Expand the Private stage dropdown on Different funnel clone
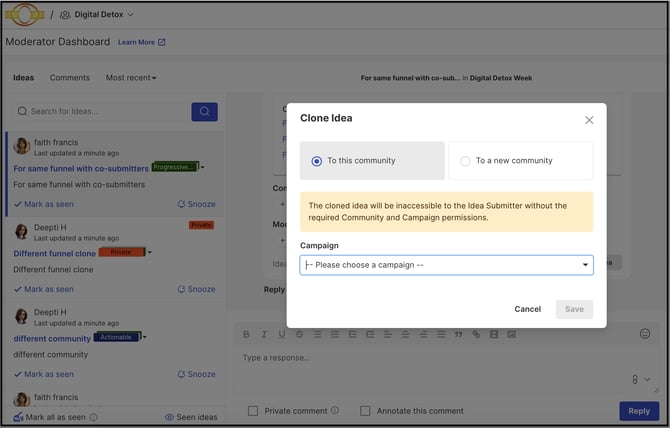The height and width of the screenshot is (428, 670). pyautogui.click(x=150, y=252)
